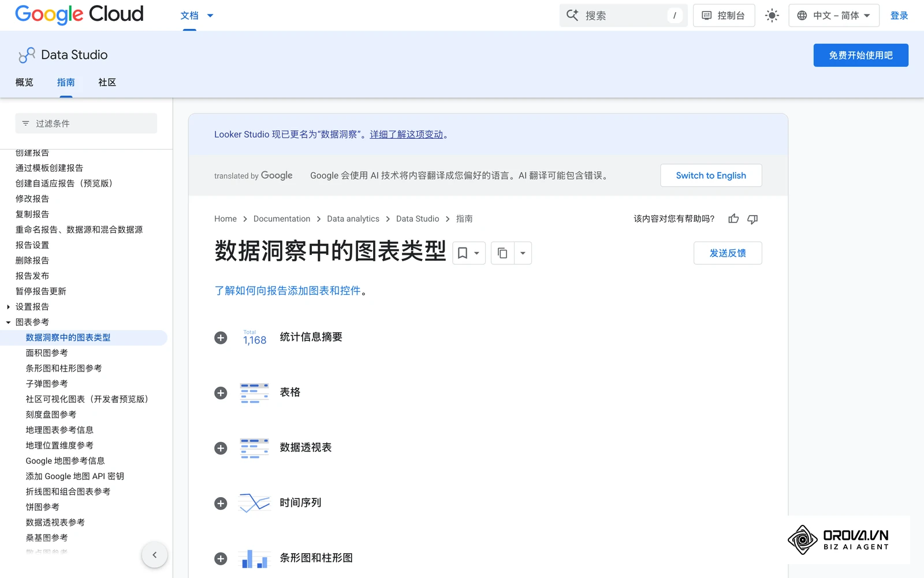
Task: Toggle the light/dark theme sun icon
Action: tap(772, 16)
